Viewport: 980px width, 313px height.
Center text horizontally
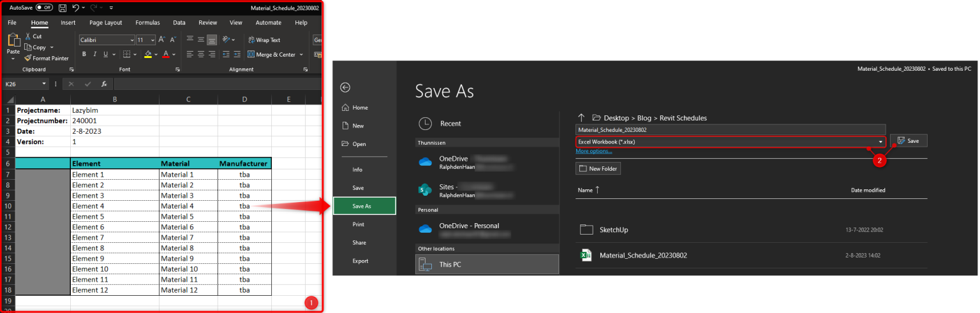201,54
